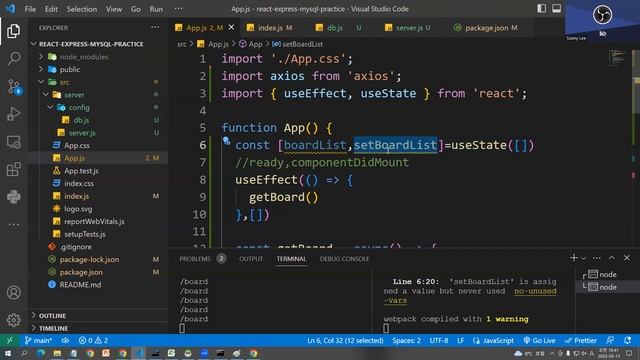640x360 pixels.
Task: Open the View menu
Action: tap(114, 9)
